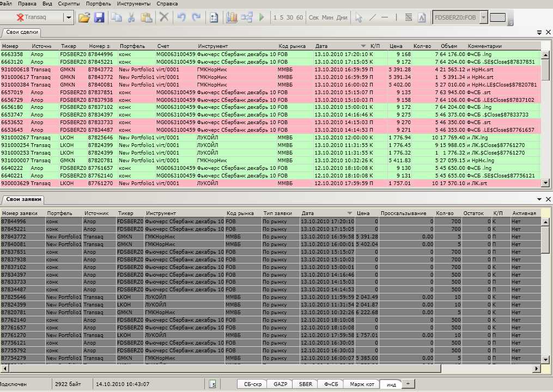Click the green play run icon

click(x=262, y=17)
